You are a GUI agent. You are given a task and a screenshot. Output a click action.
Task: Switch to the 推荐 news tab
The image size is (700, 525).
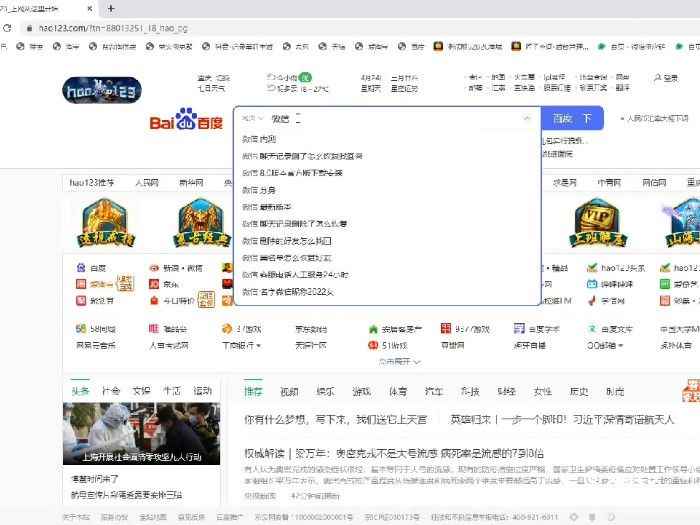coord(253,391)
